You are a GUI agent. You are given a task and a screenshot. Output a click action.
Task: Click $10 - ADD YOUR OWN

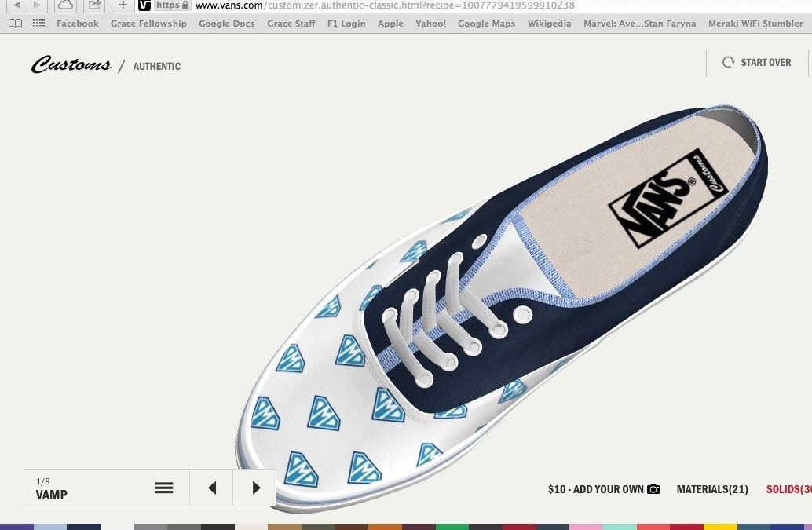coord(595,489)
